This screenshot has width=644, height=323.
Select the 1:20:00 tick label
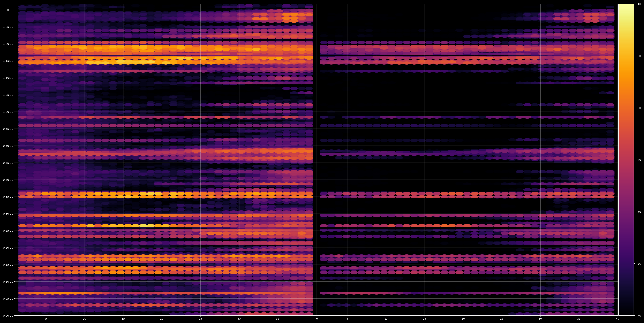tap(8, 44)
